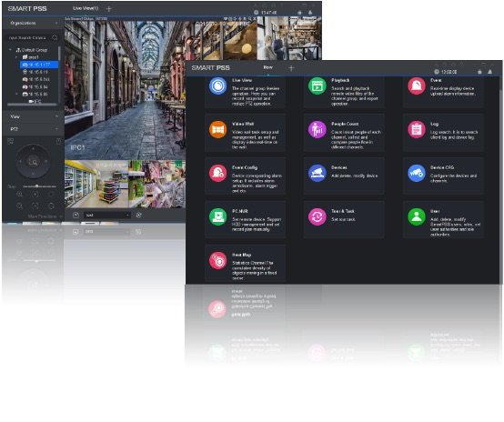Open the Playback module icon
This screenshot has height=422, width=504.
point(318,85)
